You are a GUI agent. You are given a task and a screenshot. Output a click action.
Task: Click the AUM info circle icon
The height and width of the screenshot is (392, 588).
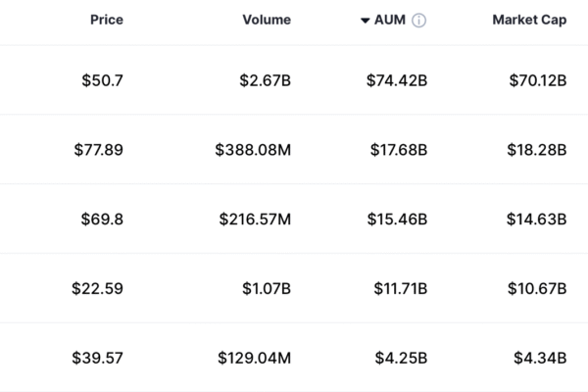(419, 21)
